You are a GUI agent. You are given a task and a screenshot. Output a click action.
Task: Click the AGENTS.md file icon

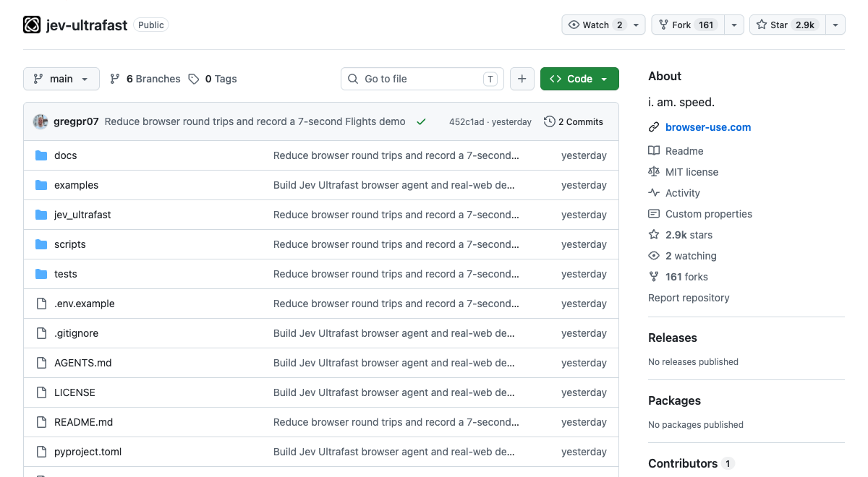click(x=41, y=363)
